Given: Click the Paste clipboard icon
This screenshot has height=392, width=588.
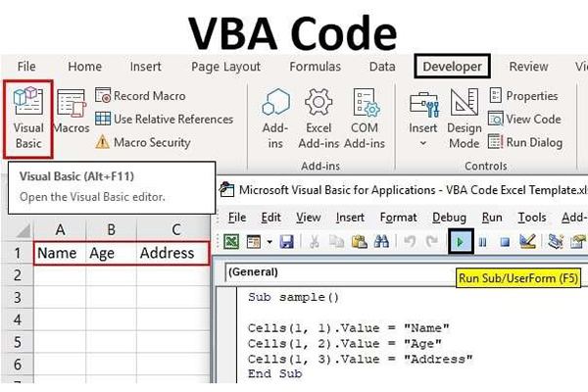Looking at the screenshot, I should [359, 242].
